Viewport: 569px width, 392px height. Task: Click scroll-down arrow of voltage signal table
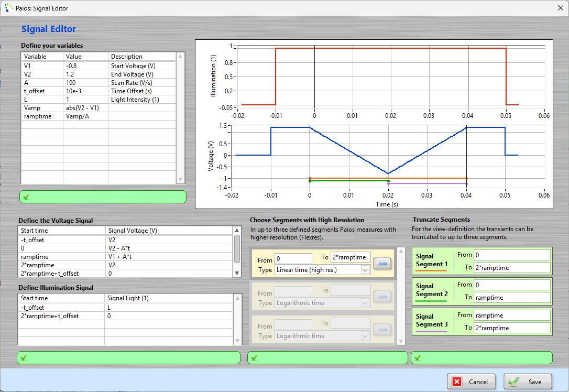coord(237,274)
